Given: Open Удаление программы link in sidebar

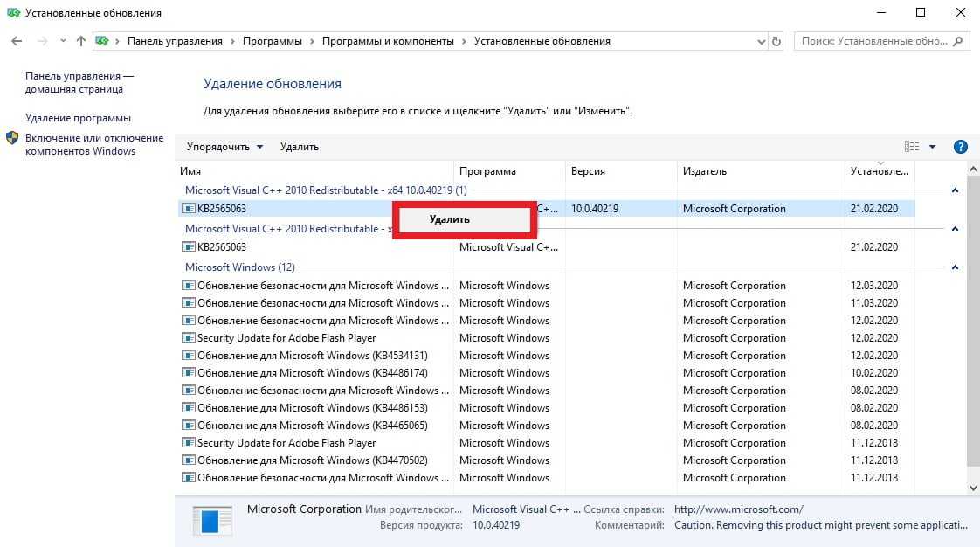Looking at the screenshot, I should point(78,118).
